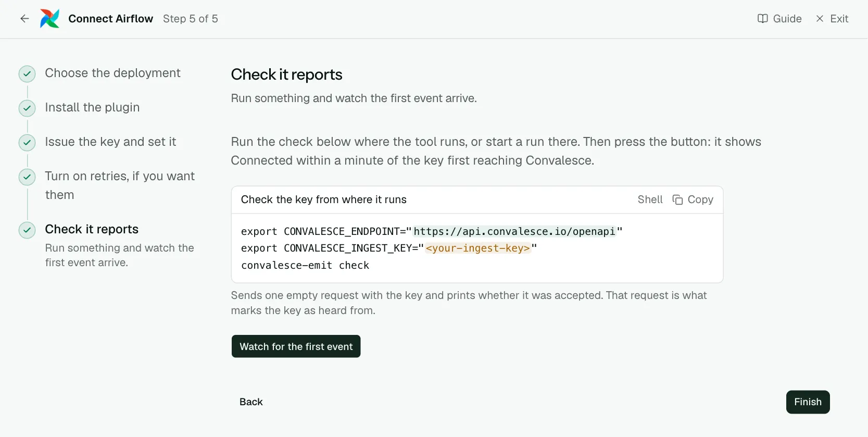This screenshot has width=868, height=437.
Task: Click the checkmark beside Choose the deployment
Action: (x=27, y=74)
